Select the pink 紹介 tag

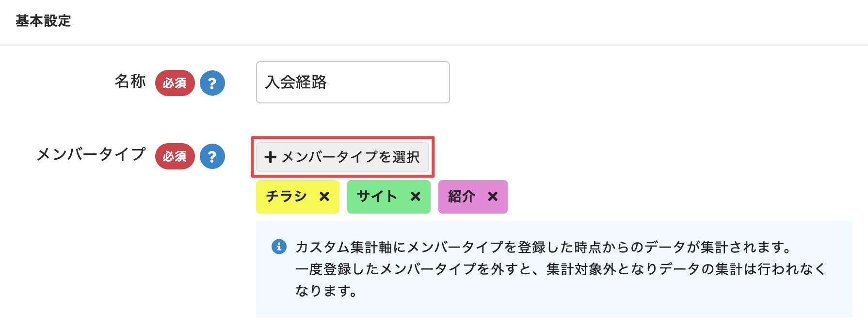(x=473, y=197)
